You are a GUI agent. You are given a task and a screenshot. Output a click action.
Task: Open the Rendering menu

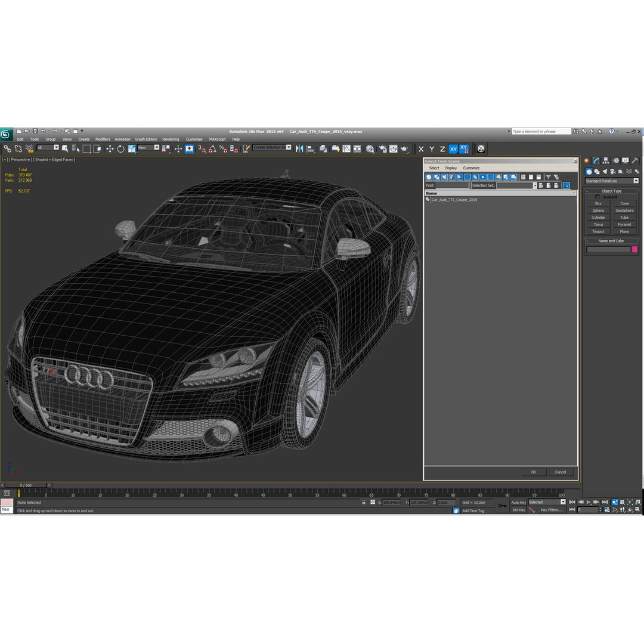tap(171, 139)
